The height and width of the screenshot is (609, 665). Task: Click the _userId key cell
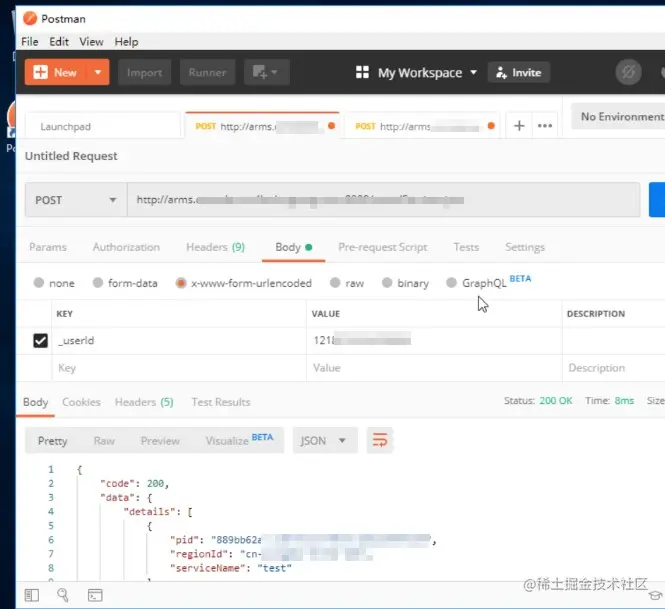coord(179,340)
